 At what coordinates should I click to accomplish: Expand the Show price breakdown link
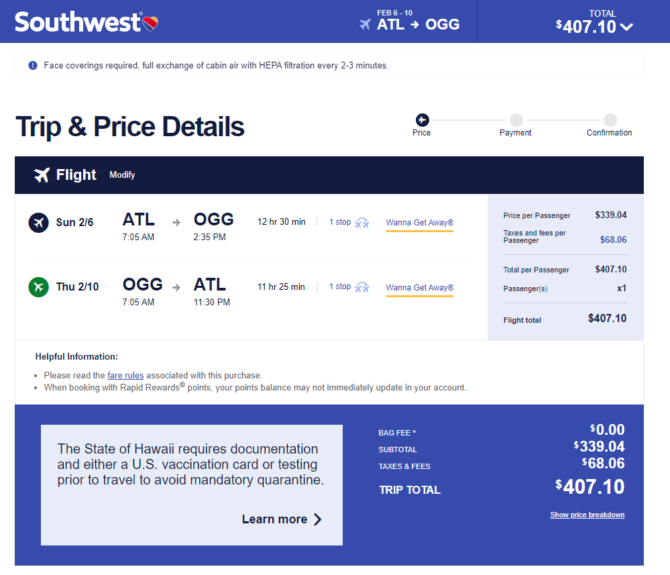tap(587, 515)
